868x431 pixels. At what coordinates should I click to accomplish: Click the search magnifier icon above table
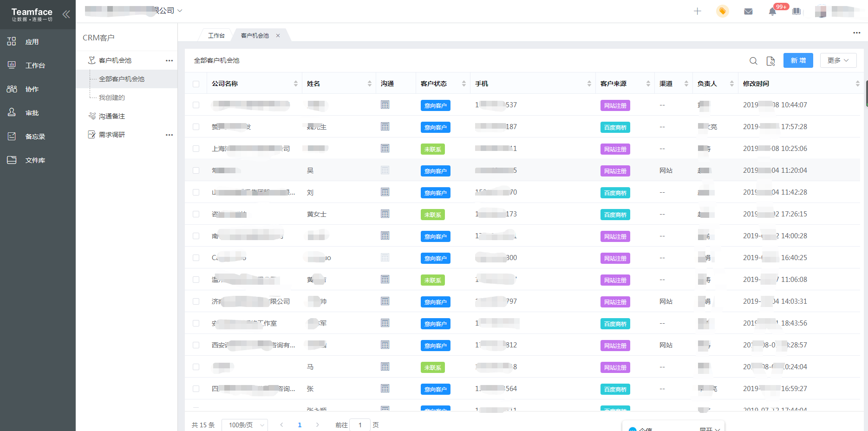coord(753,61)
